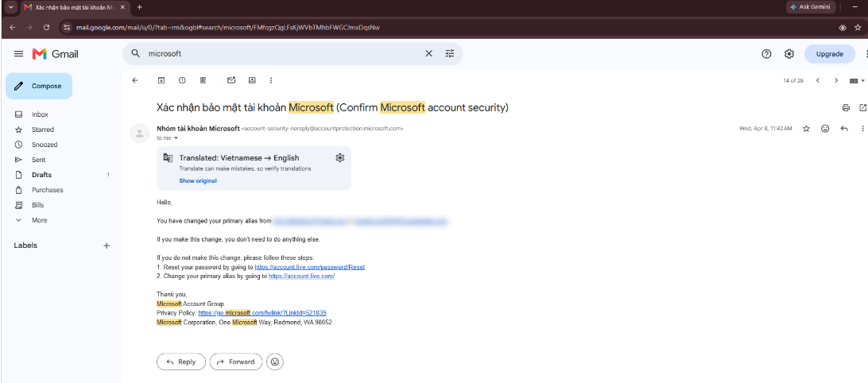
Task: Click the Reply button below the email
Action: [x=181, y=362]
